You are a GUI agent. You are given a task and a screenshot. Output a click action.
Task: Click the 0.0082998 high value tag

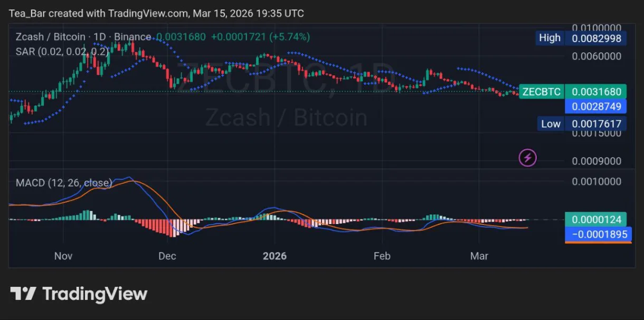tap(596, 38)
